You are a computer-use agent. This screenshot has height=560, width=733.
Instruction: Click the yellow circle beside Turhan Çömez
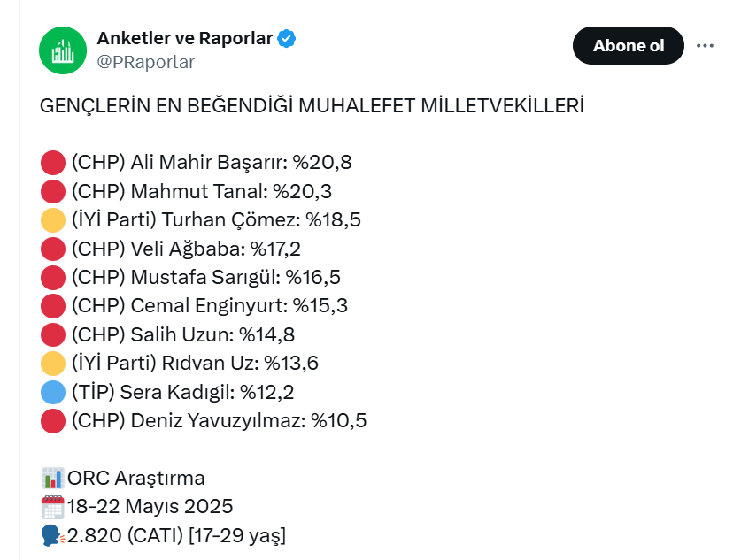53,220
